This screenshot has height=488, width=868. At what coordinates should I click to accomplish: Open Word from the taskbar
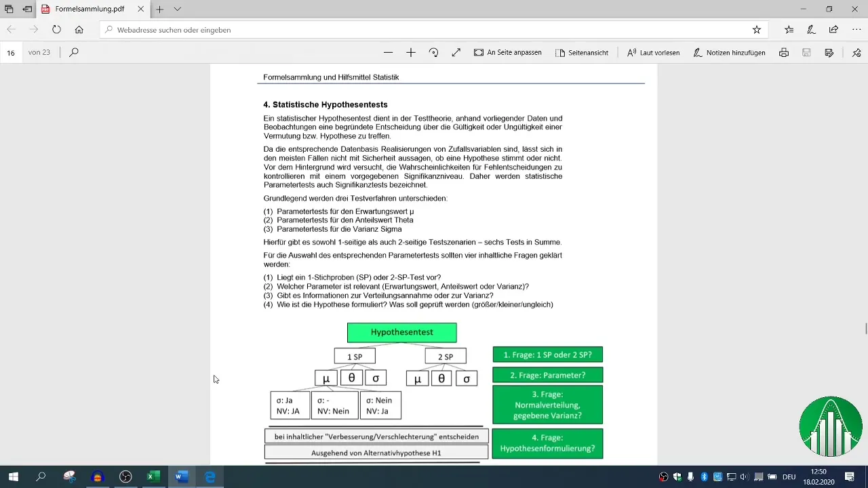[x=182, y=476]
